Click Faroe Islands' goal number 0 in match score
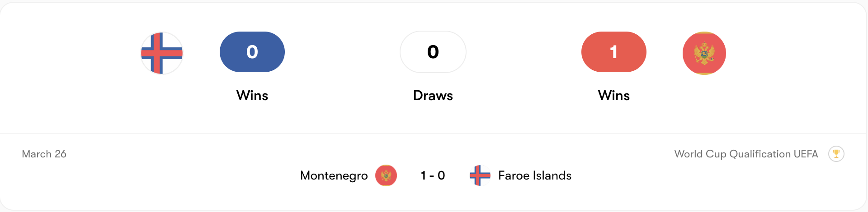 (x=441, y=175)
